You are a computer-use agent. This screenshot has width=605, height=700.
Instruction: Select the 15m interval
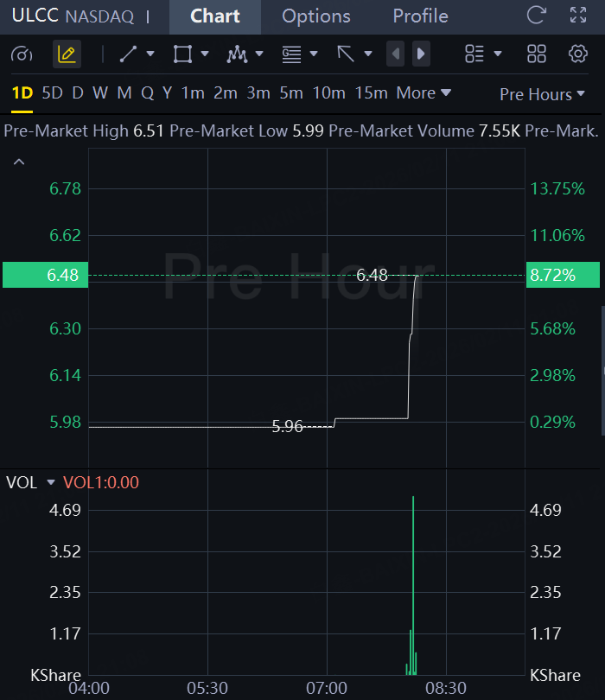[371, 92]
